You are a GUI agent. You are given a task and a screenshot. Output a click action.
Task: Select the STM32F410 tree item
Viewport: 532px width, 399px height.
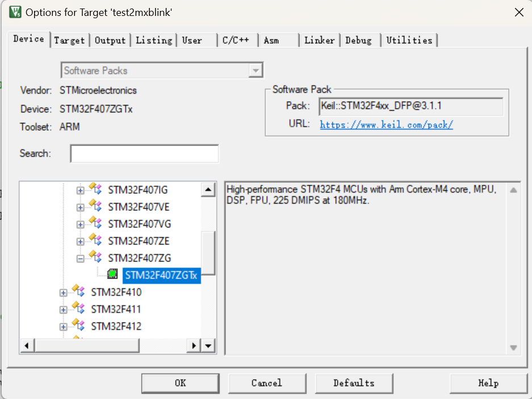click(x=116, y=292)
